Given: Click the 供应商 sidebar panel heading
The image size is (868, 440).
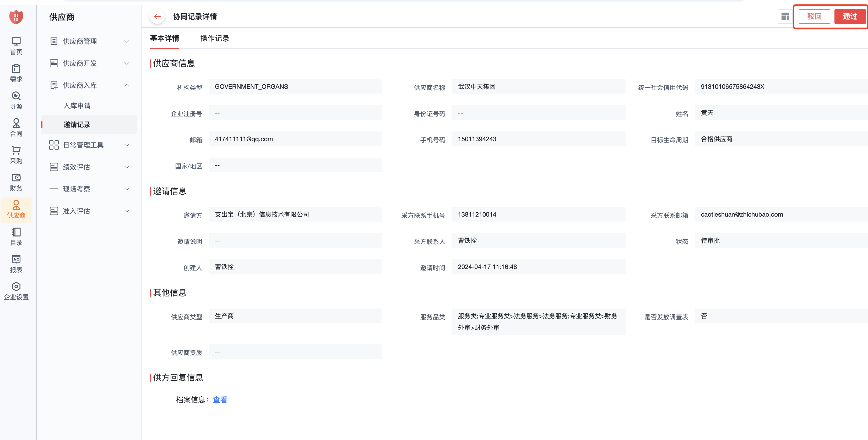Looking at the screenshot, I should 62,17.
